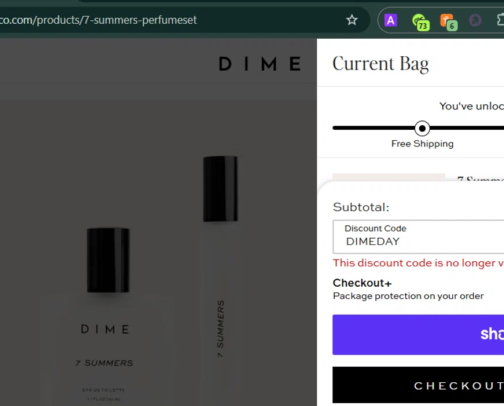Bookmark this page with the star icon
The width and height of the screenshot is (504, 406).
352,20
